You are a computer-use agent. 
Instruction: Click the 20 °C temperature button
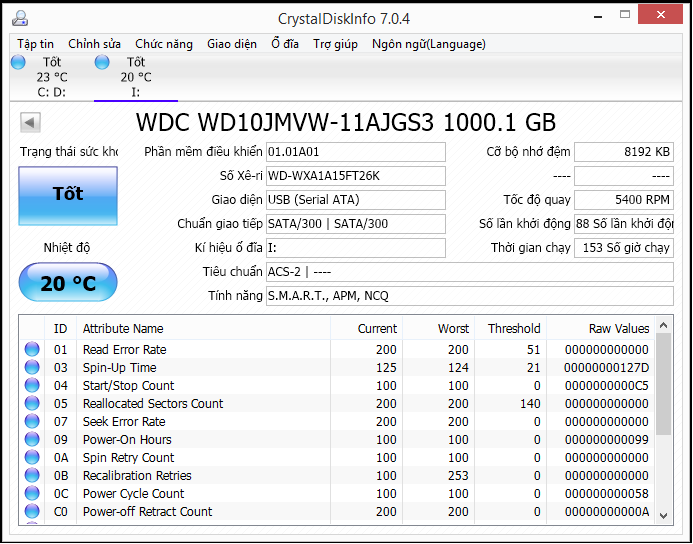(68, 282)
